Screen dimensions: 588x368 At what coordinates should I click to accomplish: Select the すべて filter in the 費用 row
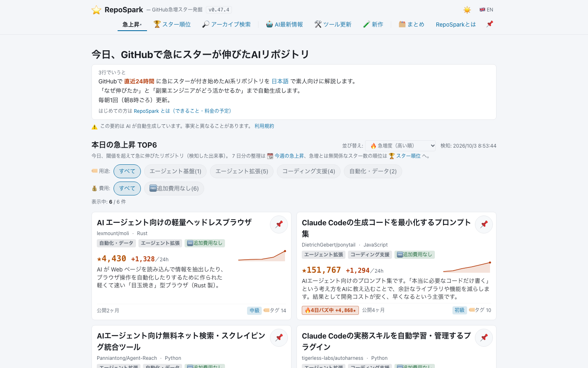pyautogui.click(x=127, y=188)
